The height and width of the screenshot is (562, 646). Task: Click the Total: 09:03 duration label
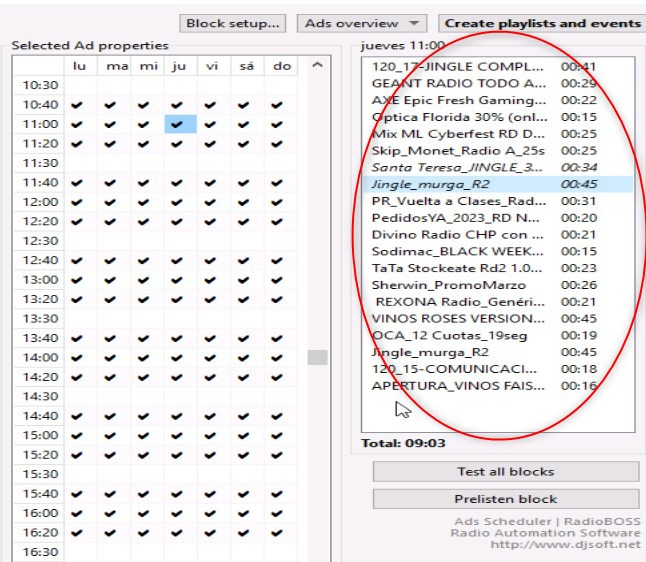[403, 443]
